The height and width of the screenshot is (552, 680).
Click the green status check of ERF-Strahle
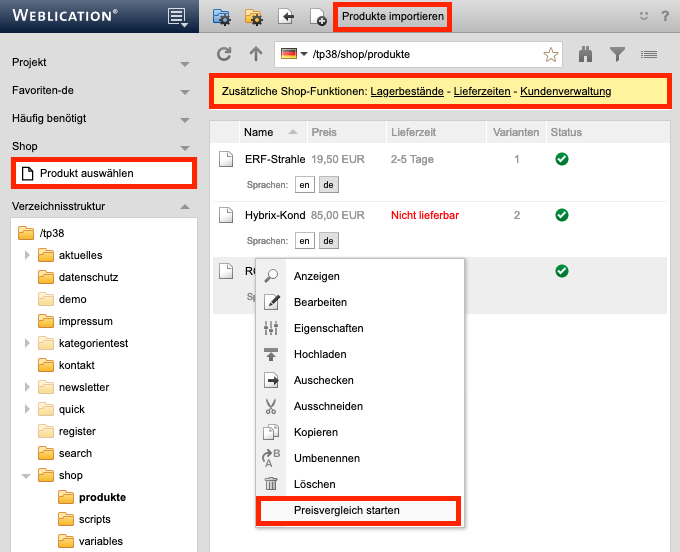click(562, 159)
